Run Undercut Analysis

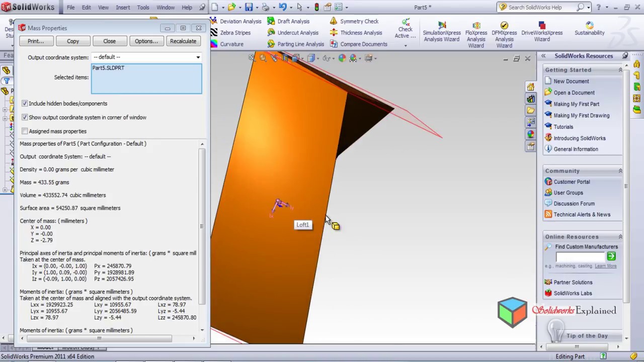(x=293, y=33)
